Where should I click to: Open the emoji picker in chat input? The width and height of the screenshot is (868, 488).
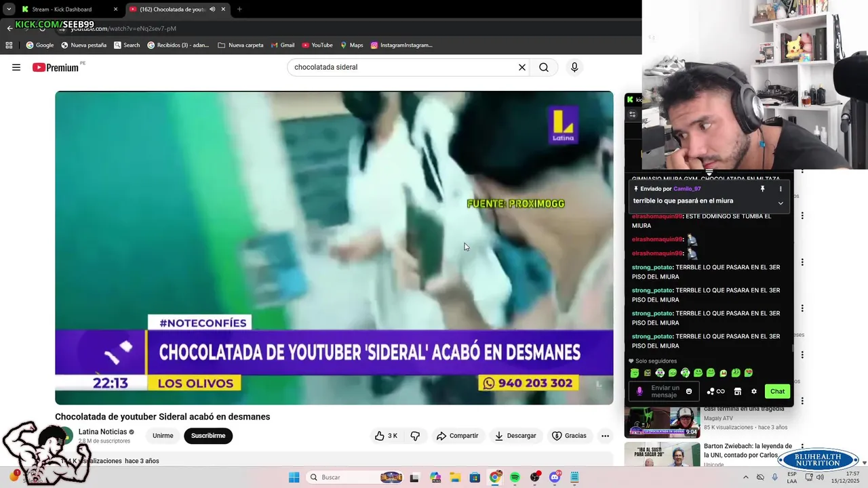(689, 392)
